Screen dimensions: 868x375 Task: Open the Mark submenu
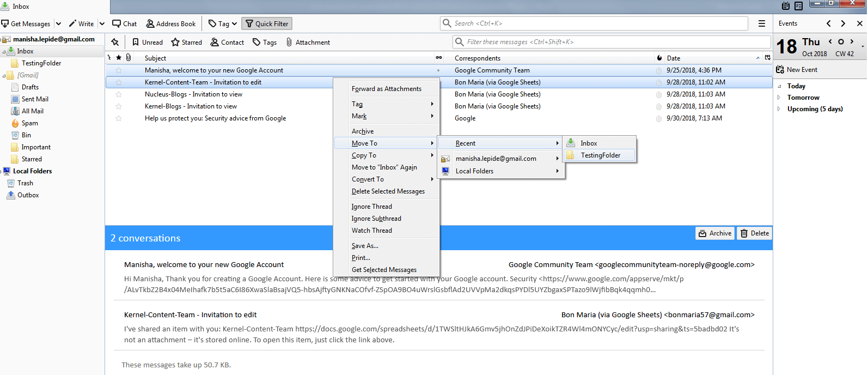click(x=387, y=116)
